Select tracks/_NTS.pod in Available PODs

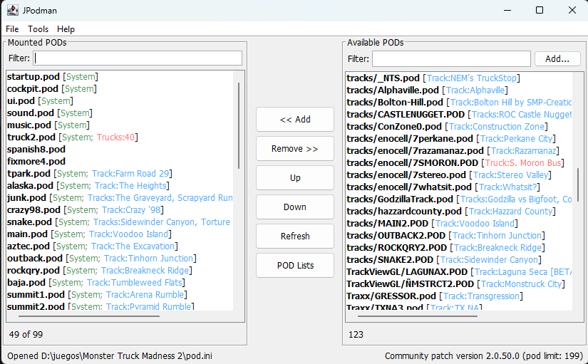459,78
